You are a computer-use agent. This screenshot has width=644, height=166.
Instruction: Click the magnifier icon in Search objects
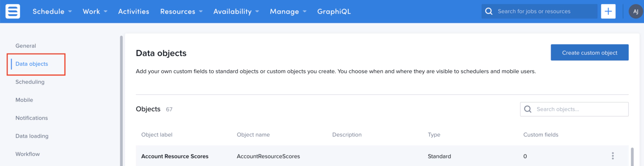(528, 109)
